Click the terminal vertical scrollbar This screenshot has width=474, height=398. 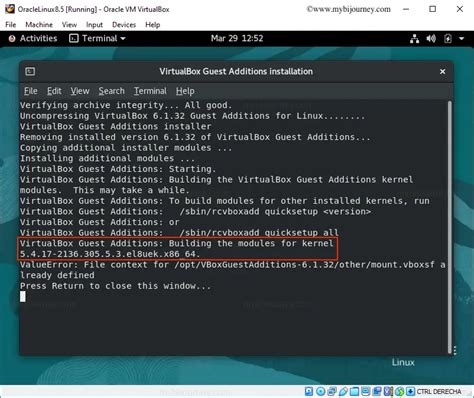[x=450, y=227]
